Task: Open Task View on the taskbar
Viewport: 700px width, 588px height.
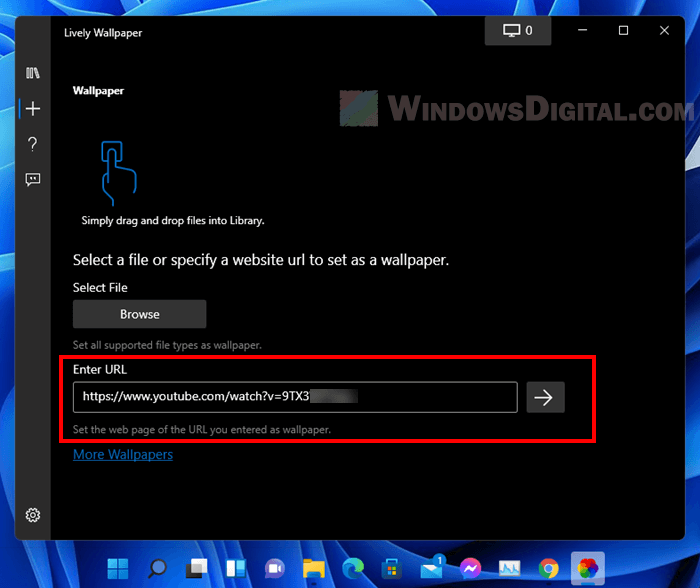Action: coord(196,569)
